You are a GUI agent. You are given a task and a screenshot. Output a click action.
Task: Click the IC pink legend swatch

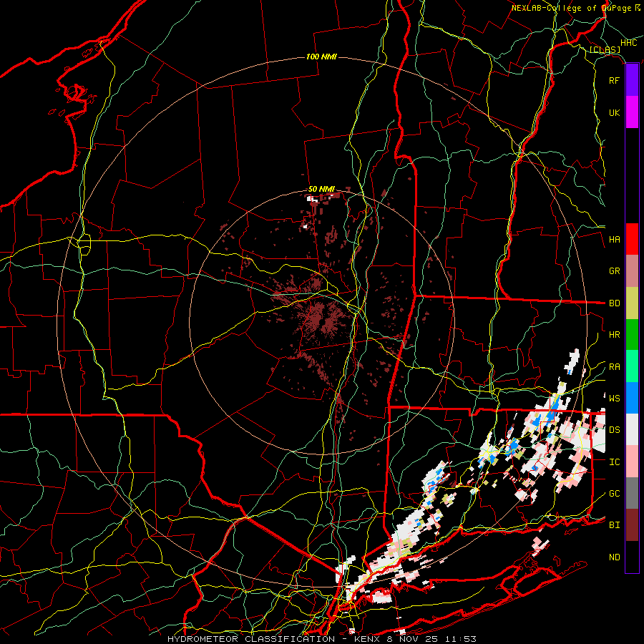point(632,462)
